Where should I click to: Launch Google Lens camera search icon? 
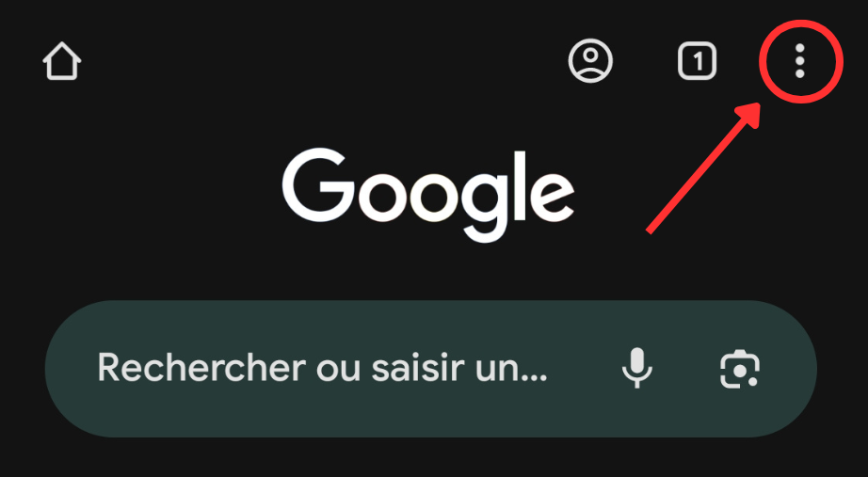(740, 368)
